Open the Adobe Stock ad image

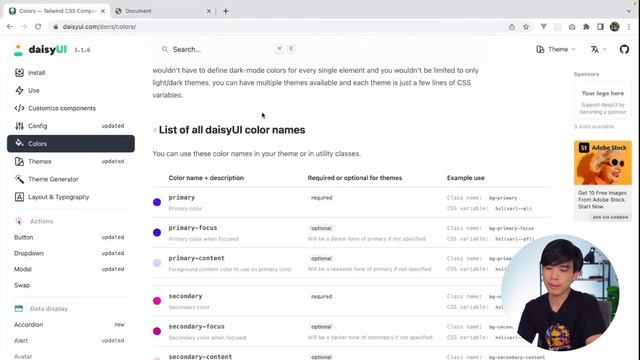pos(602,163)
